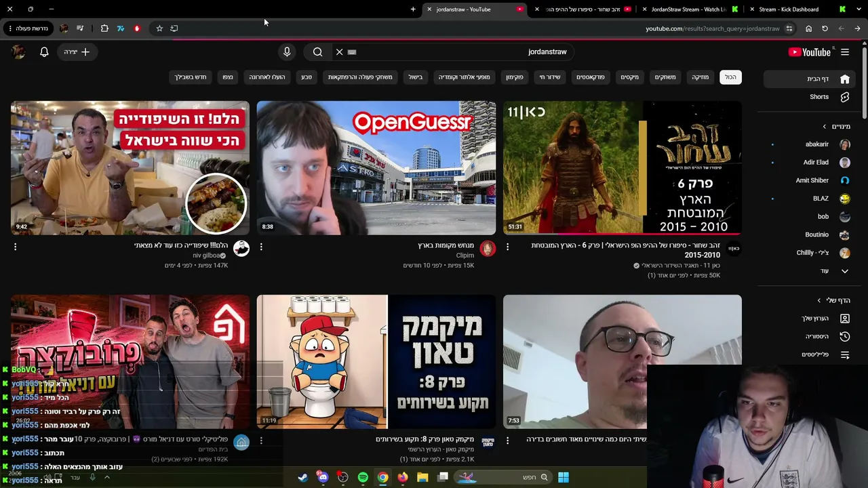Open the account avatar menu on YouTube
Viewport: 868px width, 488px height.
(18, 52)
